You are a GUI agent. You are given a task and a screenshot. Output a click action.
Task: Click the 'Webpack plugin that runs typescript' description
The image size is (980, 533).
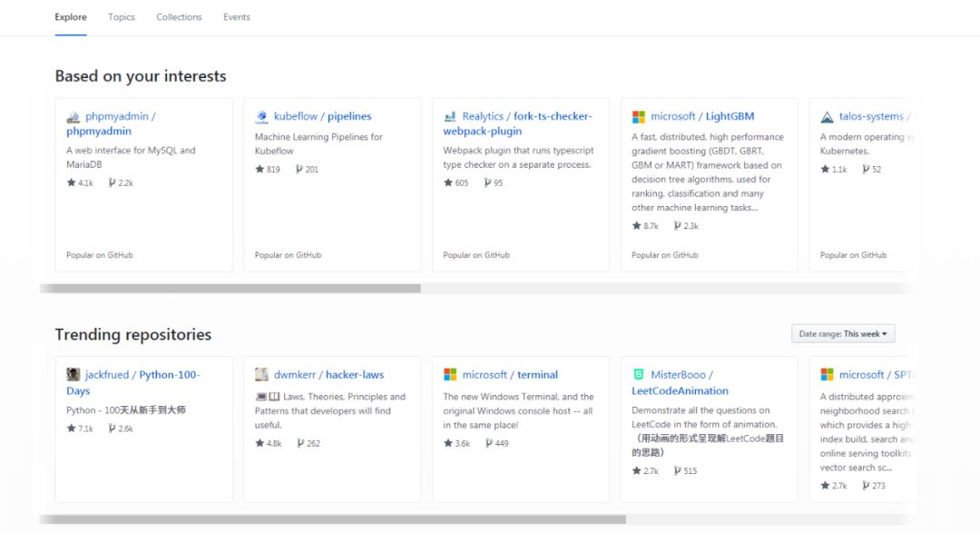click(518, 158)
